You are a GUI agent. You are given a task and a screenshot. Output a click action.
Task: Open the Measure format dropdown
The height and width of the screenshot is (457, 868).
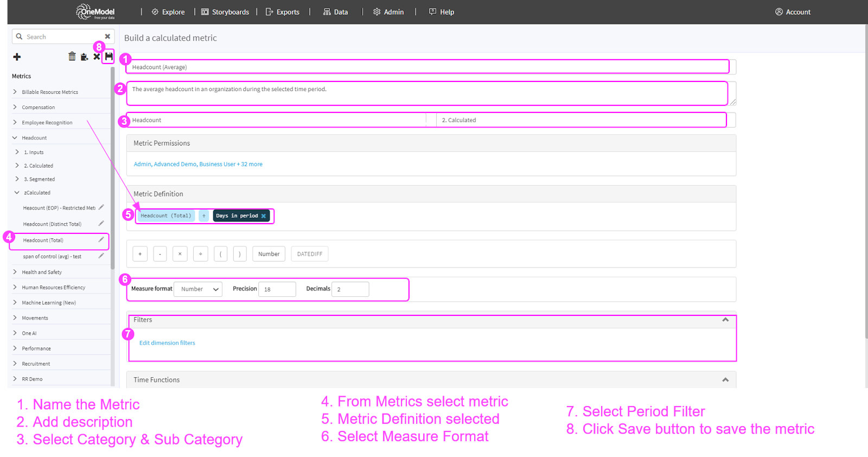(198, 289)
